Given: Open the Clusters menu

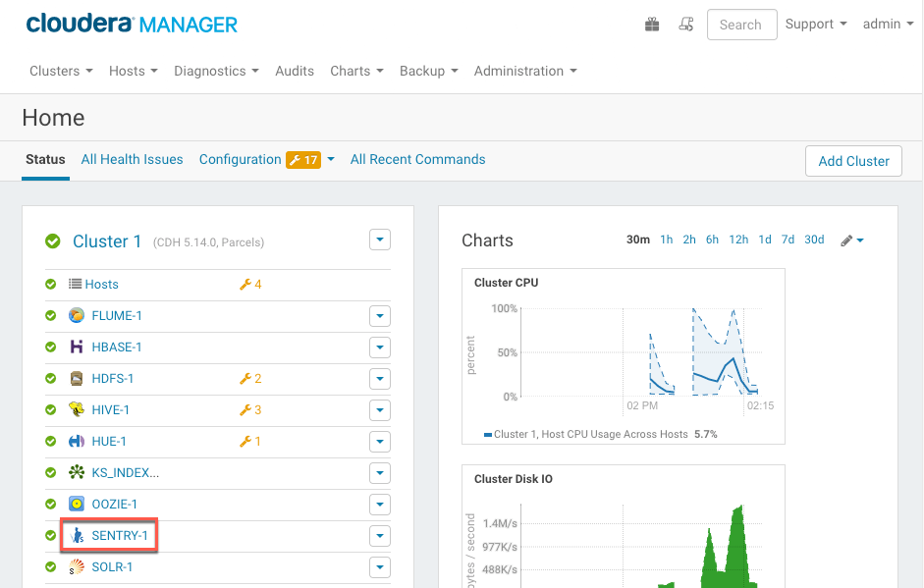Looking at the screenshot, I should 61,71.
